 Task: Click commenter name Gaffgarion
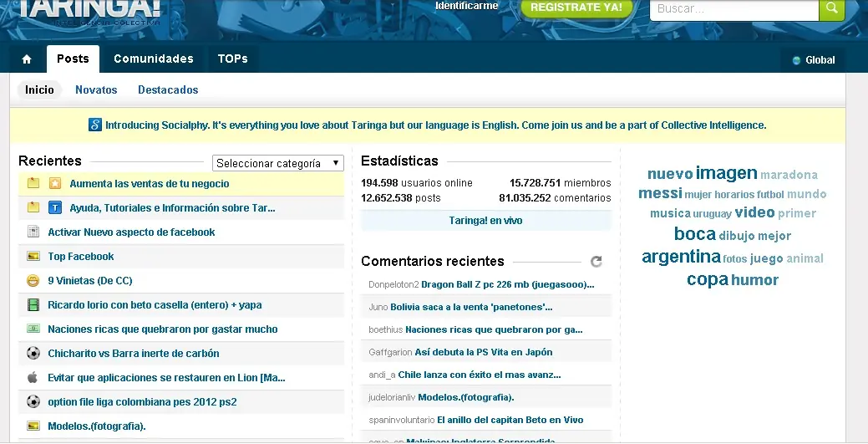pyautogui.click(x=390, y=352)
